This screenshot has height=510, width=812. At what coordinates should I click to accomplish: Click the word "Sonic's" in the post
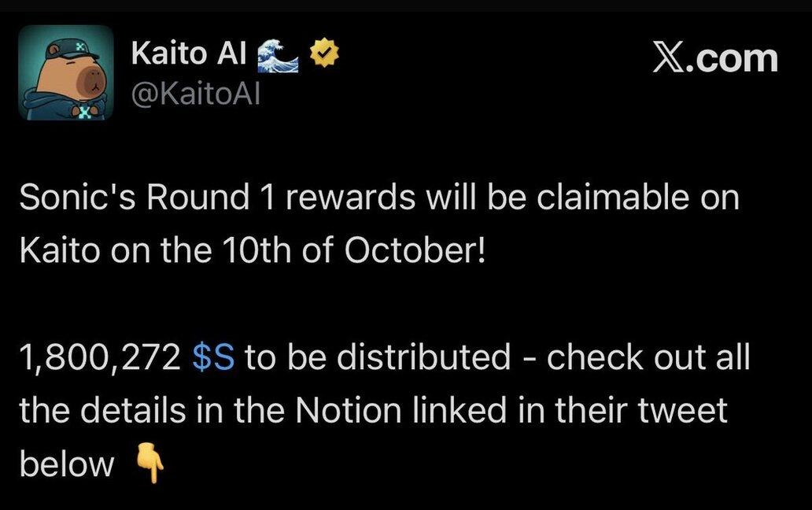click(68, 198)
